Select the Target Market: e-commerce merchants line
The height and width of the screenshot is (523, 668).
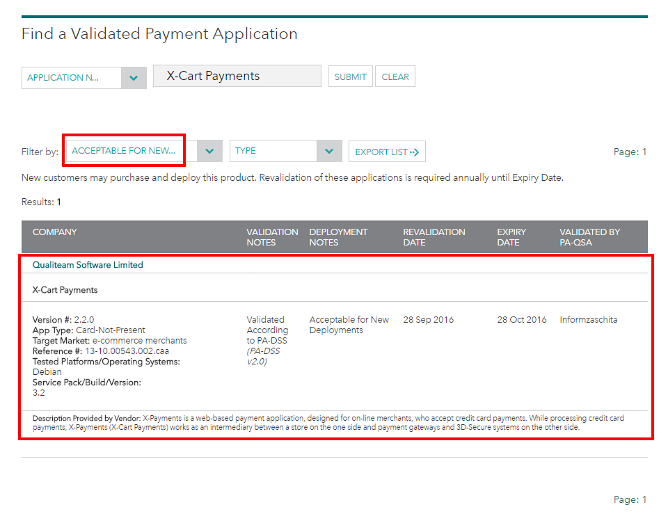pyautogui.click(x=109, y=341)
